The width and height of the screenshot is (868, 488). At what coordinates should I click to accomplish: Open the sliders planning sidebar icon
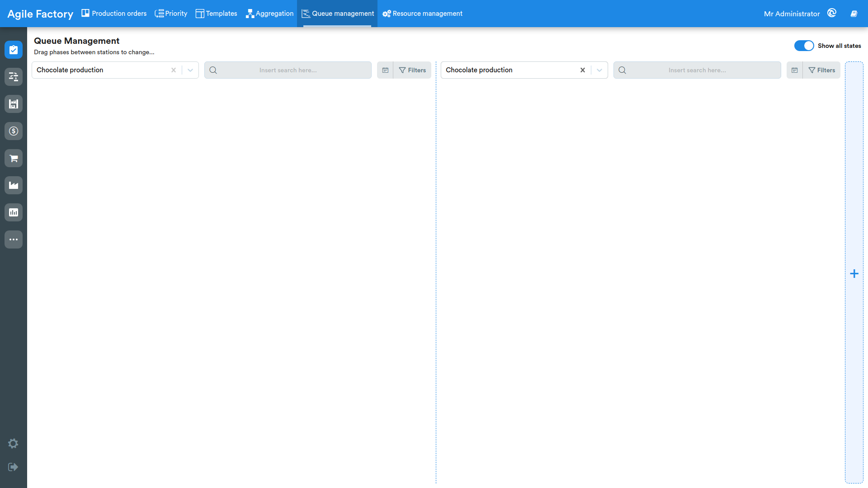point(14,77)
